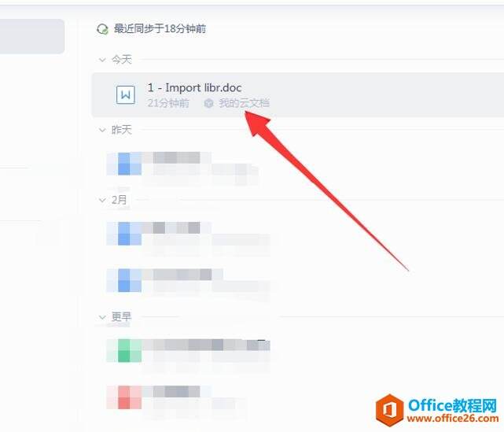The width and height of the screenshot is (504, 432).
Task: Collapse the 2月 group chevron
Action: click(102, 200)
